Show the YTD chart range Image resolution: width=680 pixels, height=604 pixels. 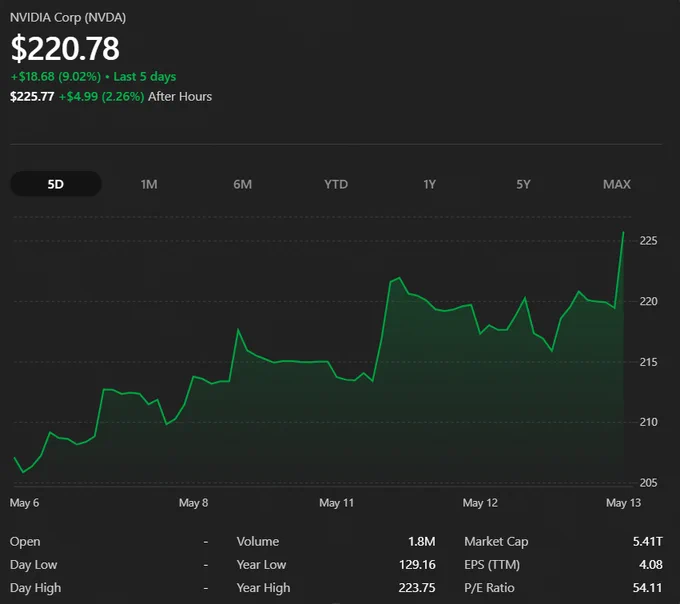click(x=336, y=184)
